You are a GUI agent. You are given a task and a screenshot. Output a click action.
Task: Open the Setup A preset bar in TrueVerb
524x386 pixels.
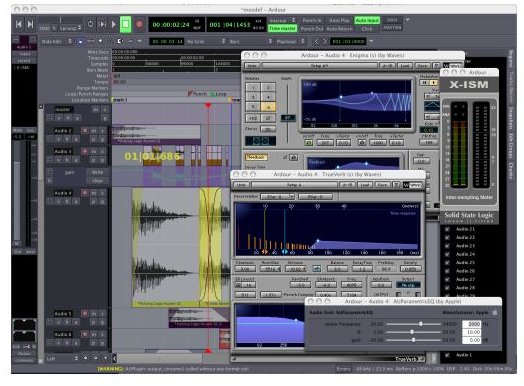pos(294,185)
